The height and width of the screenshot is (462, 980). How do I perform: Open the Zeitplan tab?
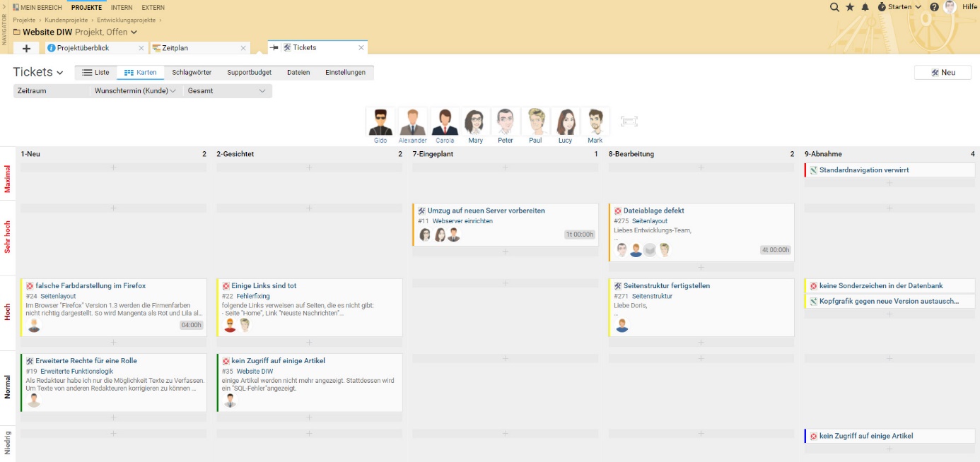tap(175, 48)
